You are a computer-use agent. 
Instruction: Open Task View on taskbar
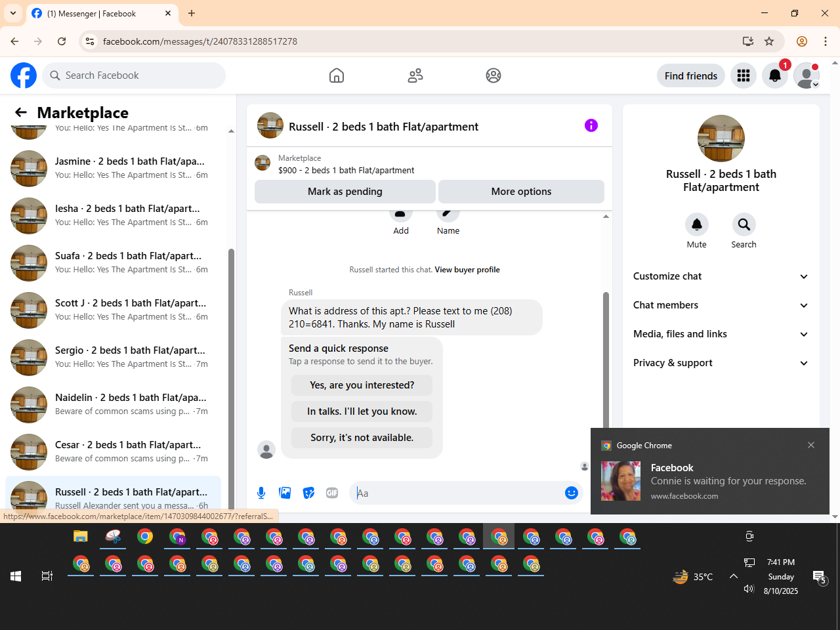[47, 576]
